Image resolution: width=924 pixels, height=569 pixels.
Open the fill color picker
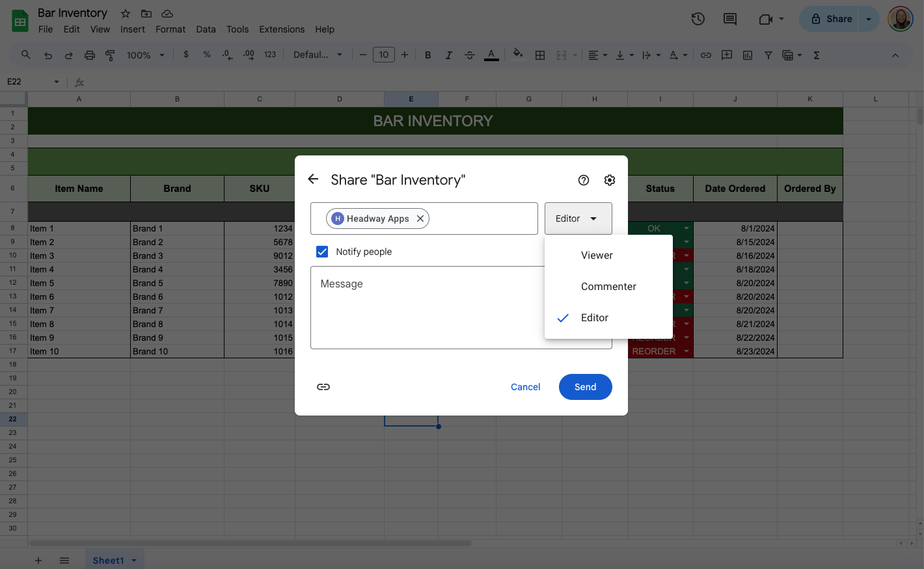518,54
